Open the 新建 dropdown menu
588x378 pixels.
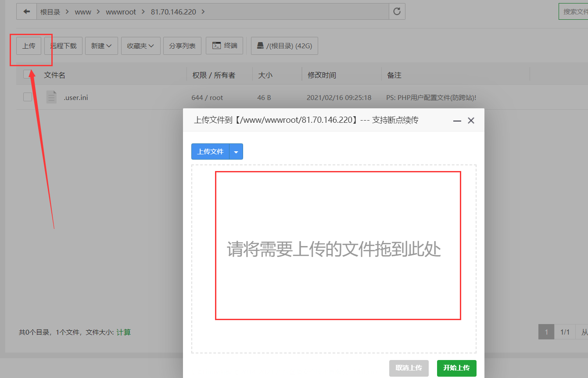tap(101, 46)
